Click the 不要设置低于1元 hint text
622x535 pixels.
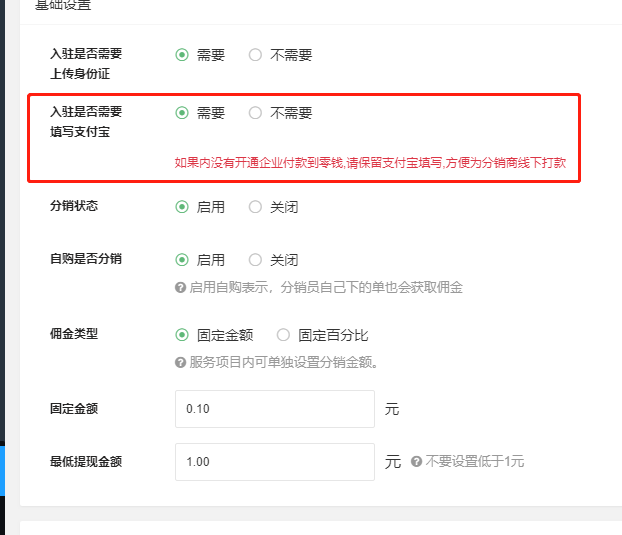475,462
